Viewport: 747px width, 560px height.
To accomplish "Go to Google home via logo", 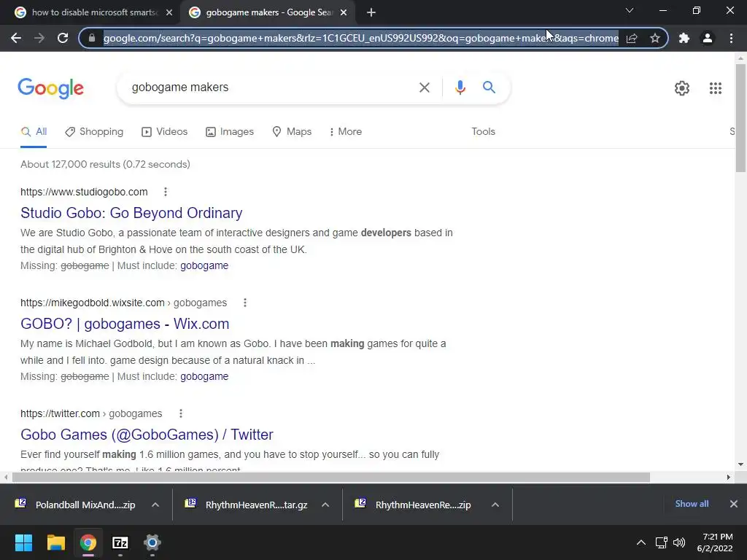I will pyautogui.click(x=50, y=88).
